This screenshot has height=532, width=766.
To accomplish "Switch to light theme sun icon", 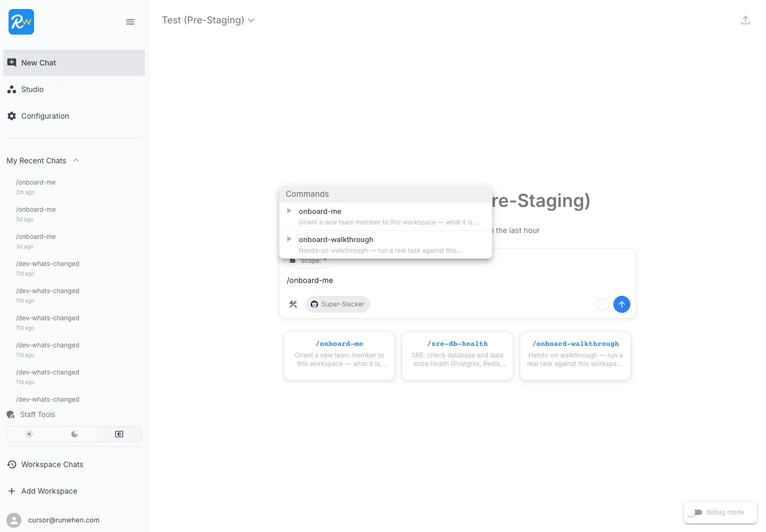I will click(x=29, y=434).
